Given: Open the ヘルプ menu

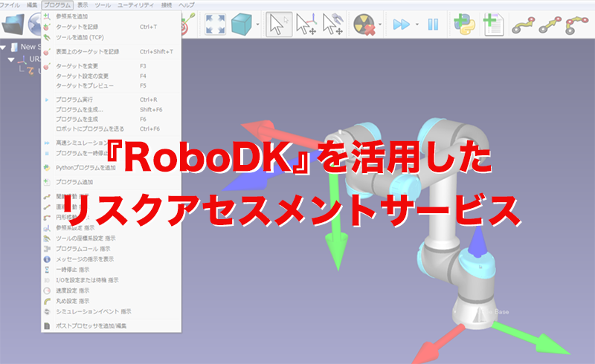Looking at the screenshot, I should click(187, 5).
